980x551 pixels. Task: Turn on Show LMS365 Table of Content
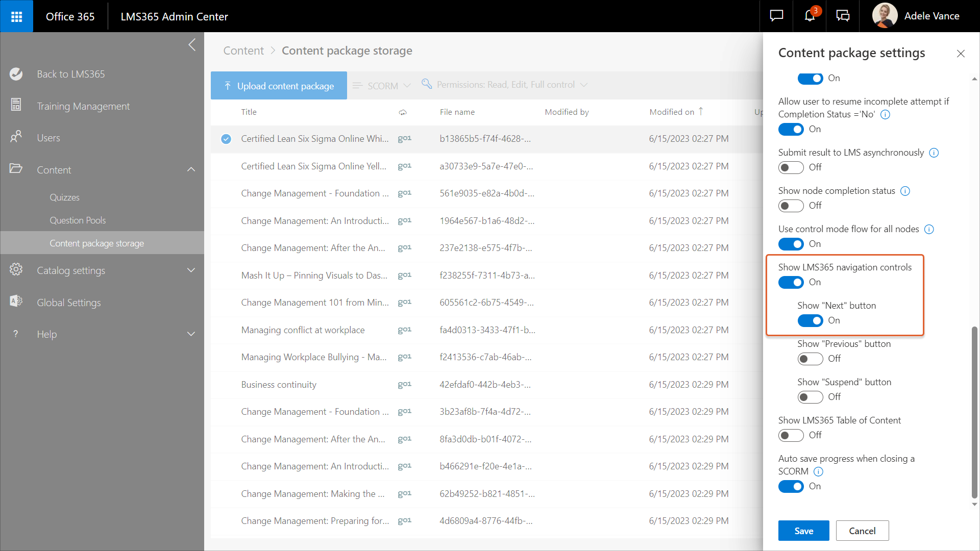(791, 435)
